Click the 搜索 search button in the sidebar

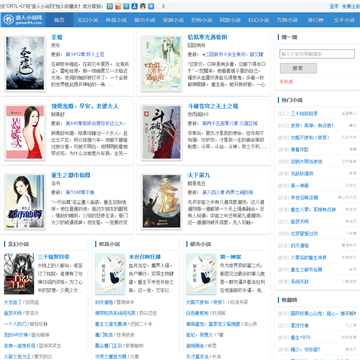click(298, 68)
